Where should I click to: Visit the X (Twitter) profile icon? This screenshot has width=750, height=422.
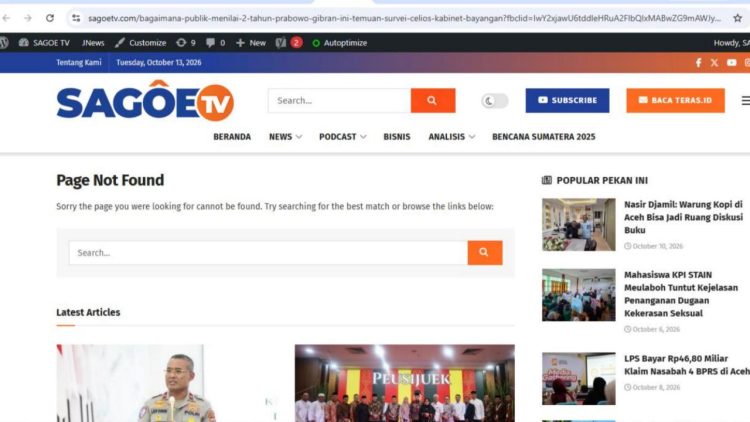click(x=714, y=63)
